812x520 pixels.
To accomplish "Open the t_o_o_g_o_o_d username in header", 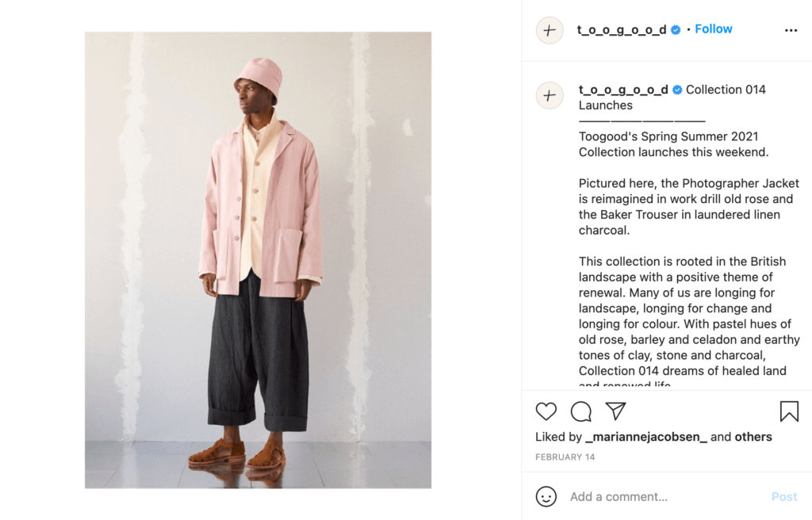I will pos(622,29).
